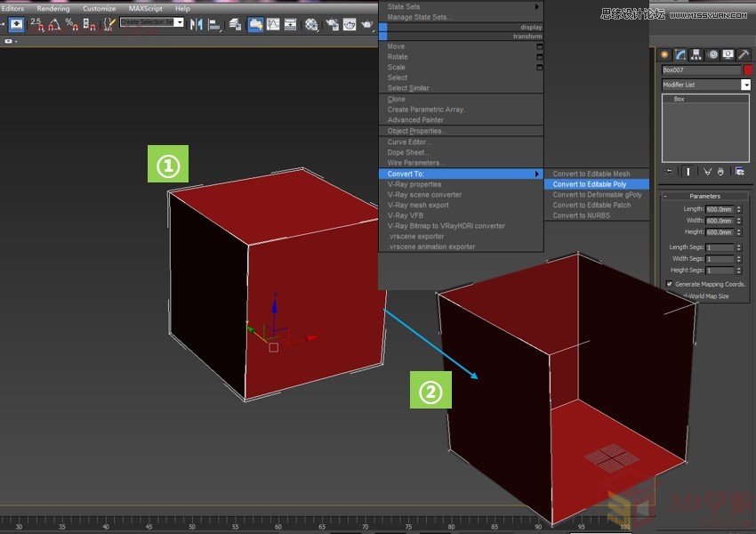Click the Rotate settings box in quad menu
756x534 pixels.
540,57
